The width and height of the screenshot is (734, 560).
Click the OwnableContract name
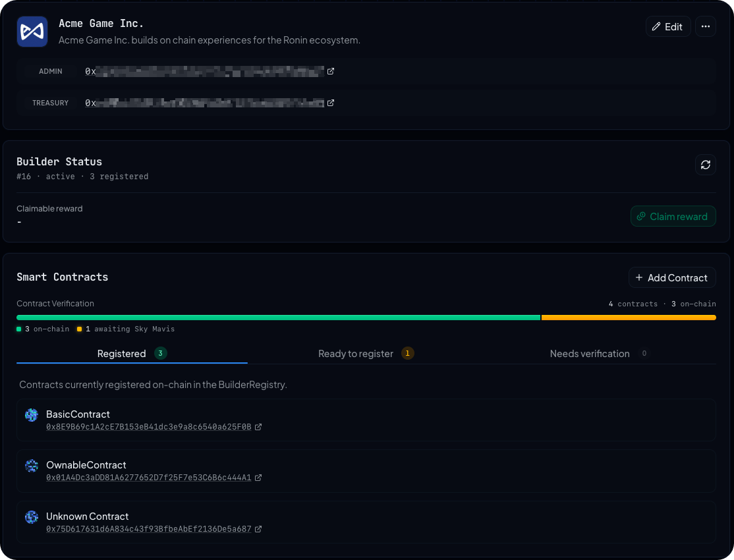[x=86, y=465]
